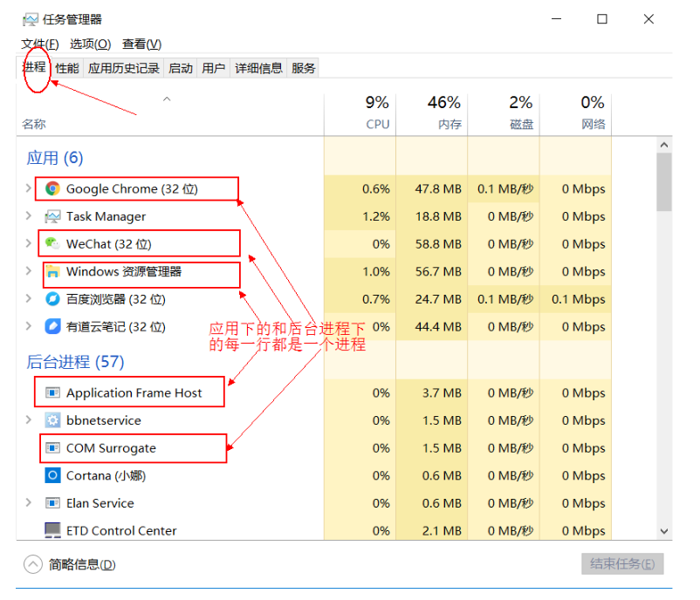Click the scrollbar up arrow
The width and height of the screenshot is (700, 600).
coord(664,145)
